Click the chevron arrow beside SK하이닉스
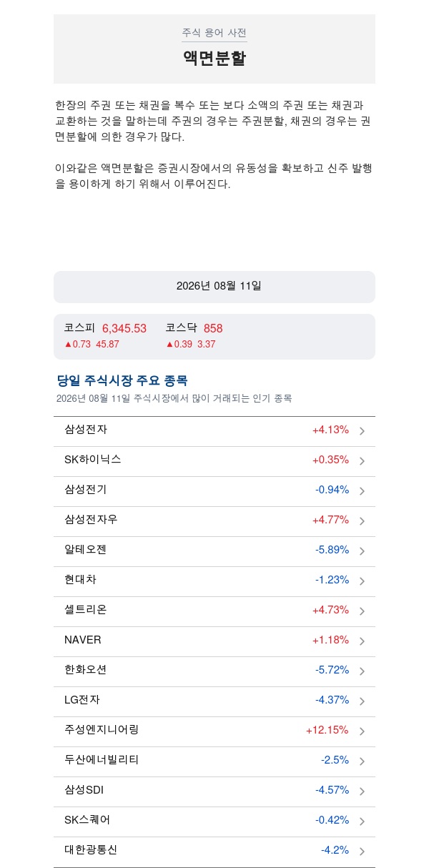The height and width of the screenshot is (868, 429). [362, 461]
